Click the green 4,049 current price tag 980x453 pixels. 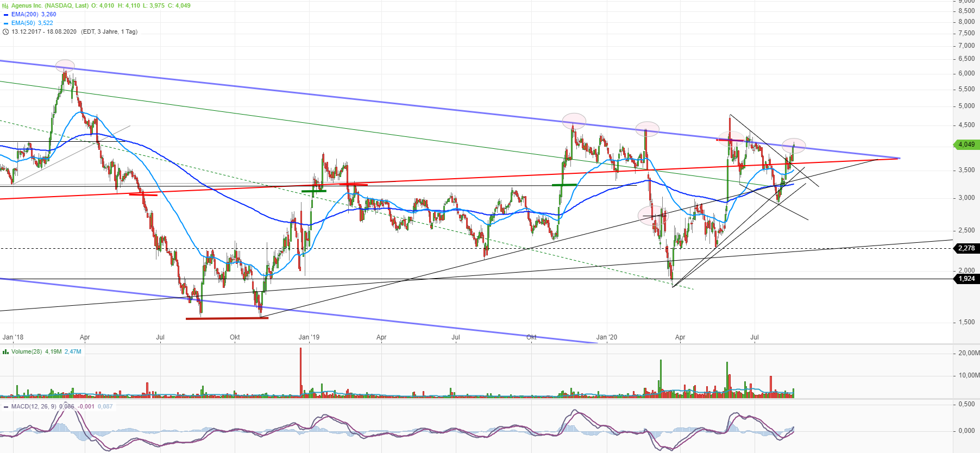[966, 144]
